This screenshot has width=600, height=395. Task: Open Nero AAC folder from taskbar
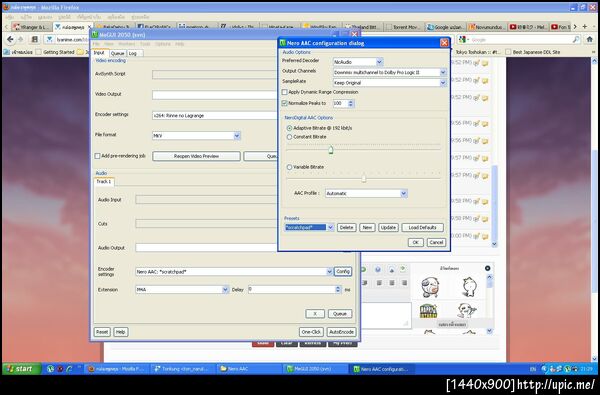249,369
